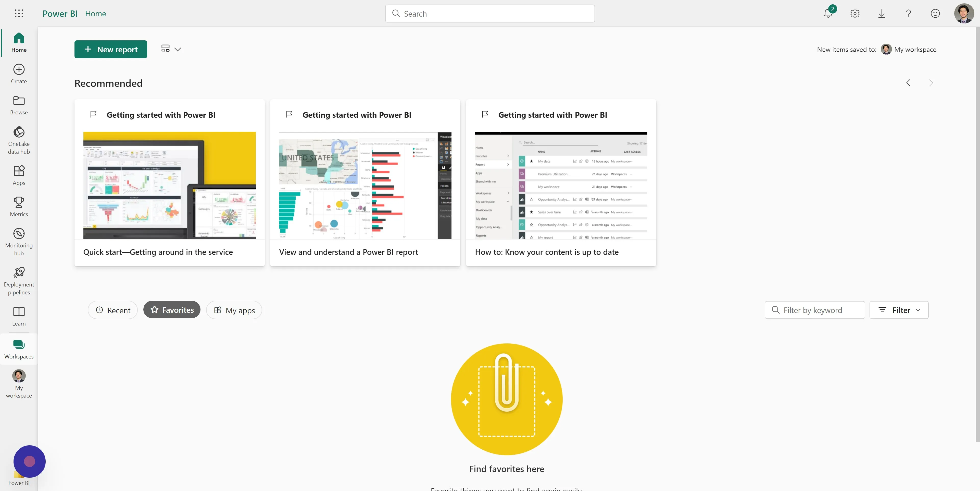
Task: Open help question mark icon
Action: (909, 14)
